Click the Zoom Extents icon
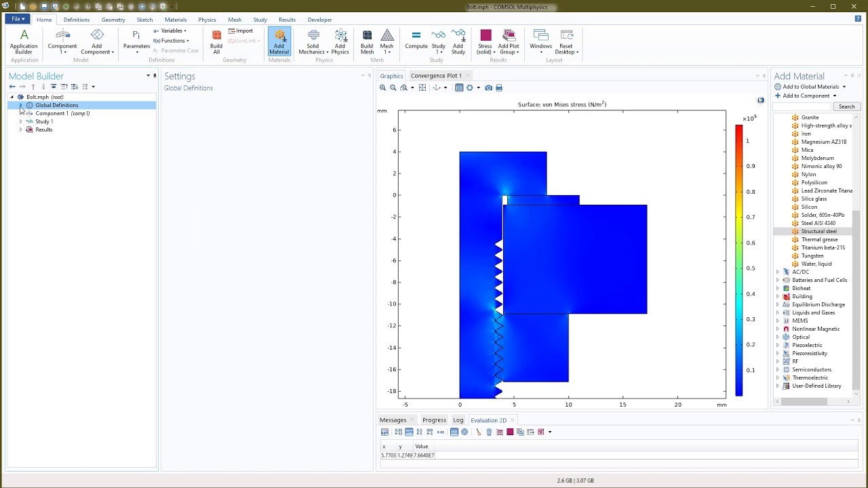Viewport: 868px width, 488px height. tap(422, 88)
